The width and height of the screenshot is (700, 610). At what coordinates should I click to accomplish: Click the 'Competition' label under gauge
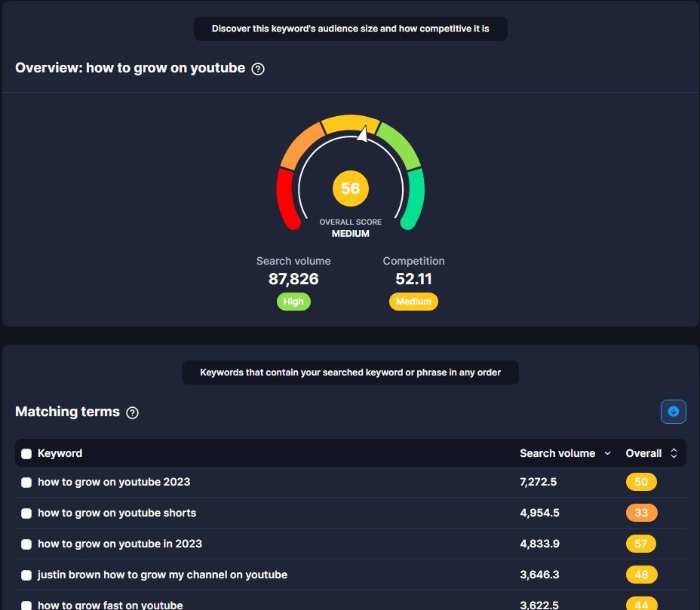click(x=413, y=261)
